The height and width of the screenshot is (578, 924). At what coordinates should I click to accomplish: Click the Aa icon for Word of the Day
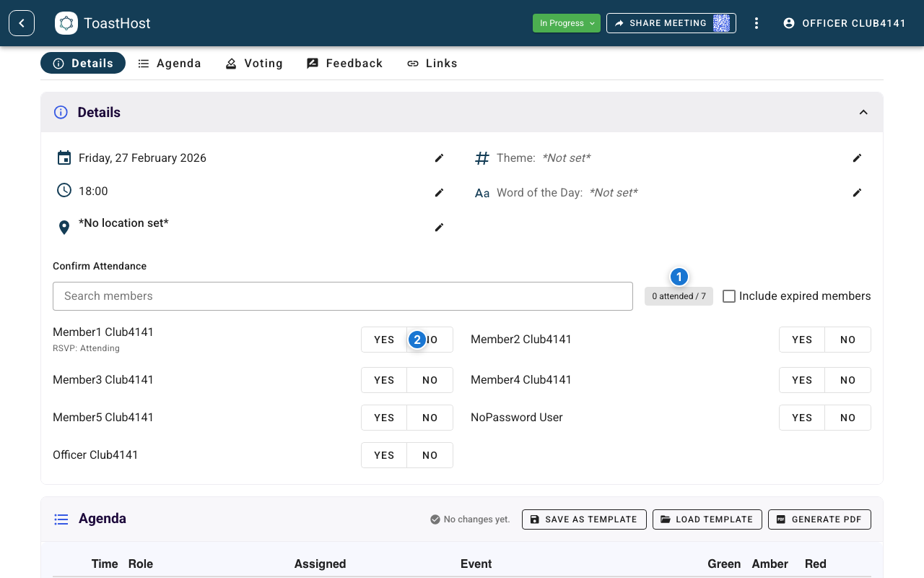coord(481,192)
